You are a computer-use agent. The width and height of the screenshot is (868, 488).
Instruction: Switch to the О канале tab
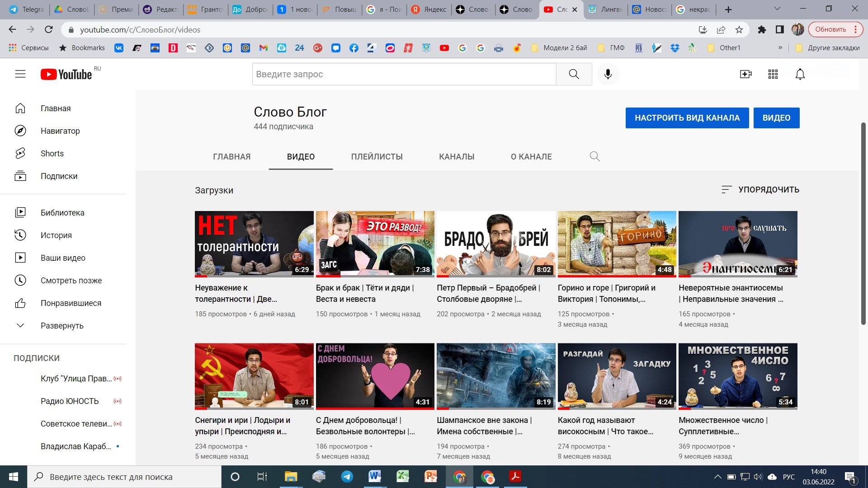coord(531,157)
